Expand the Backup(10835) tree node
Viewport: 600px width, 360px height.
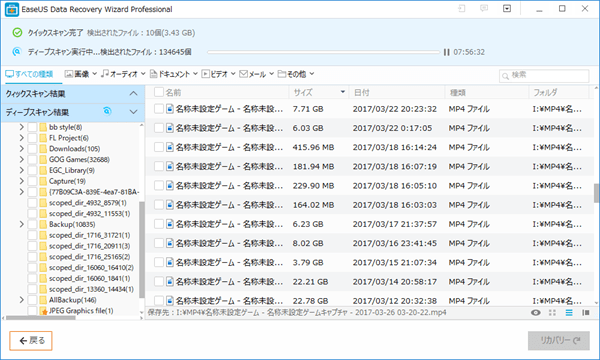click(22, 224)
